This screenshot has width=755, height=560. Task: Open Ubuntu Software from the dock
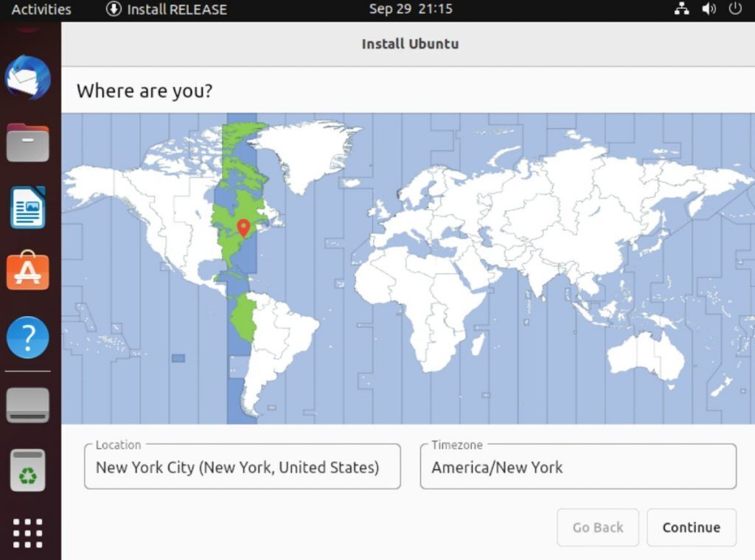(27, 272)
